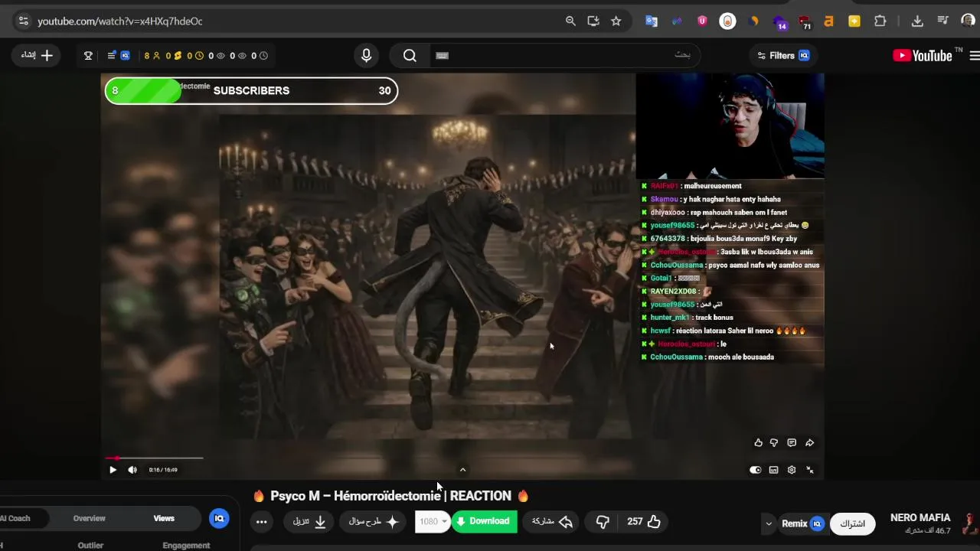Click the green Download button

[x=484, y=522]
